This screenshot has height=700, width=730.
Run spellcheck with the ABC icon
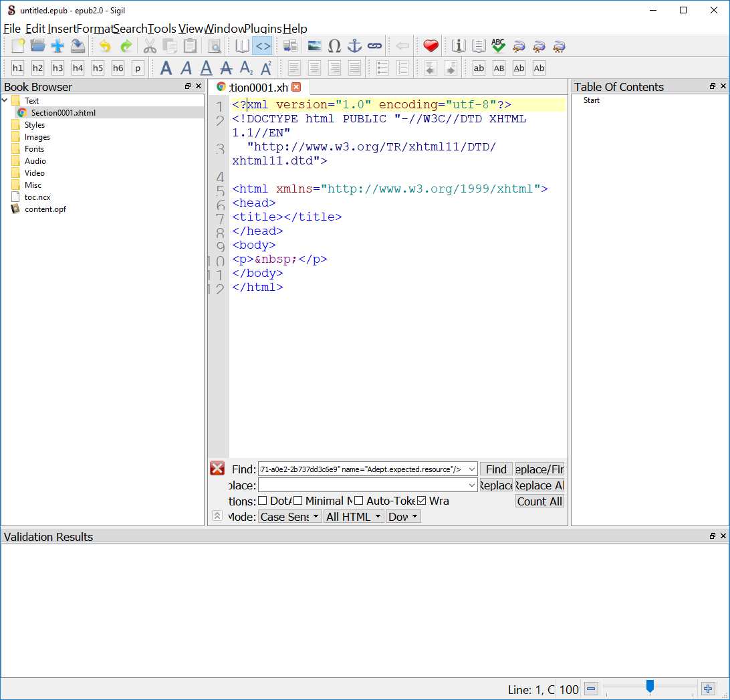coord(498,45)
